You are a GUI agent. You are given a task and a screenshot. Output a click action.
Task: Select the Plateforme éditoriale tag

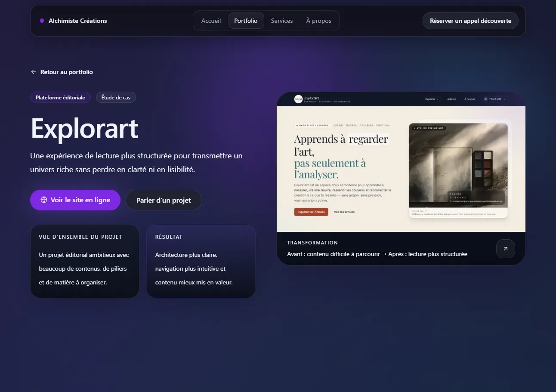pyautogui.click(x=60, y=98)
